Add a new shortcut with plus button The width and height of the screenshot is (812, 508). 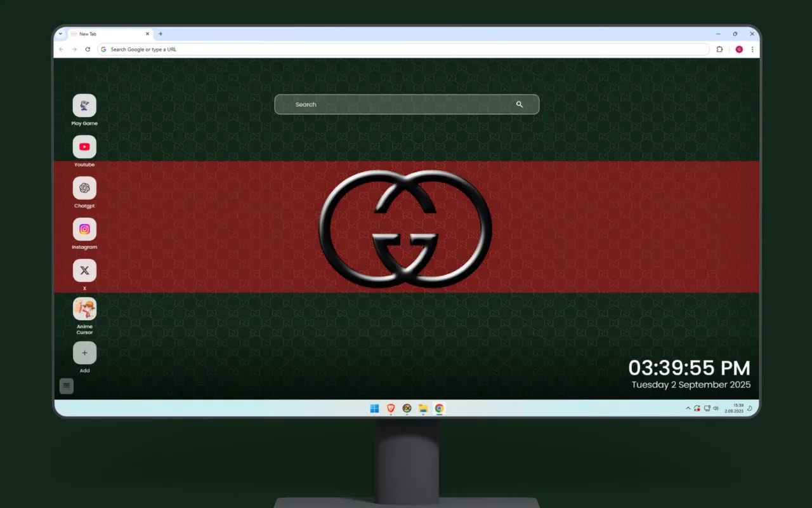coord(84,353)
